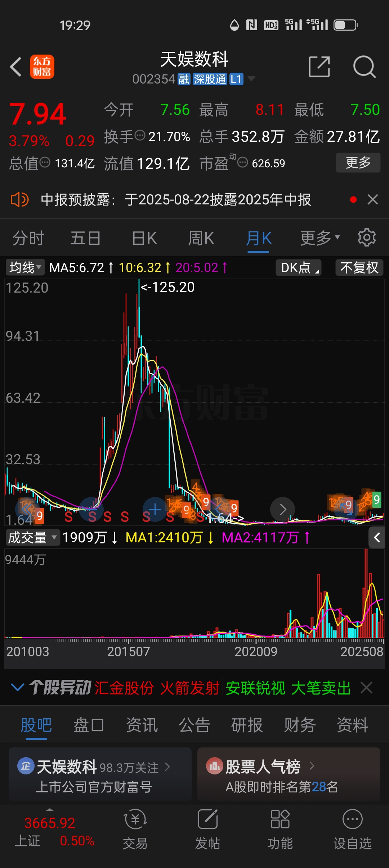Open the Eastmoney logo home icon
This screenshot has height=868, width=389.
42,67
